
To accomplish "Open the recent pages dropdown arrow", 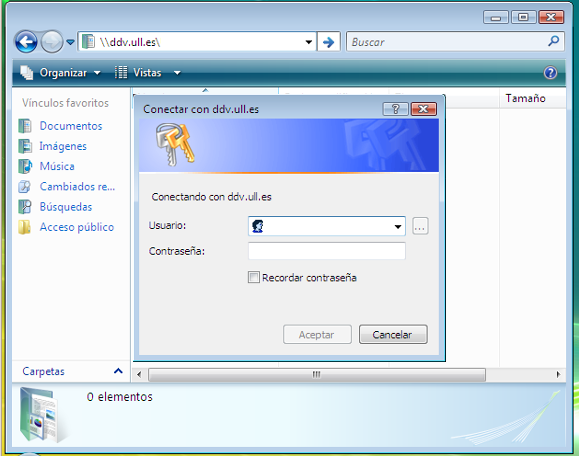I will click(x=70, y=42).
